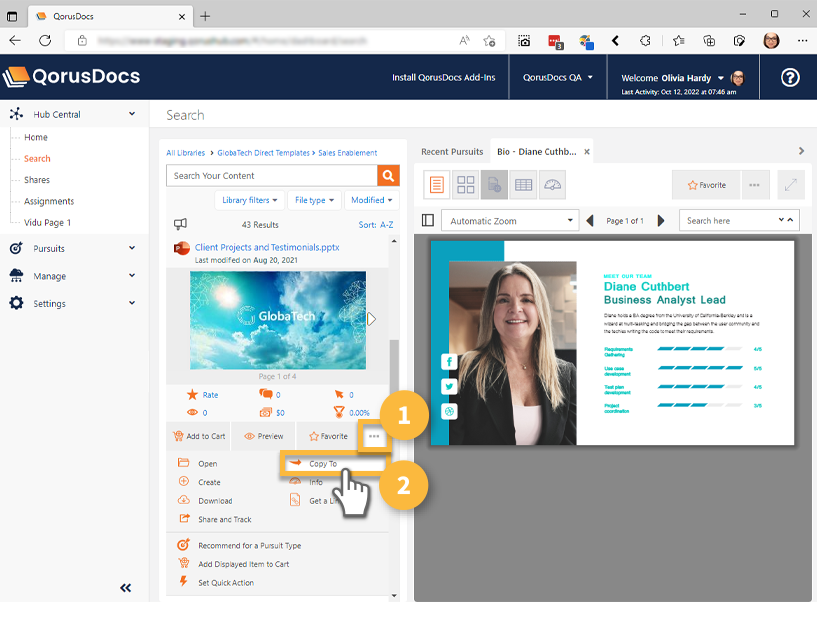Choose Share and Track menu option
The image size is (817, 618).
tap(225, 520)
